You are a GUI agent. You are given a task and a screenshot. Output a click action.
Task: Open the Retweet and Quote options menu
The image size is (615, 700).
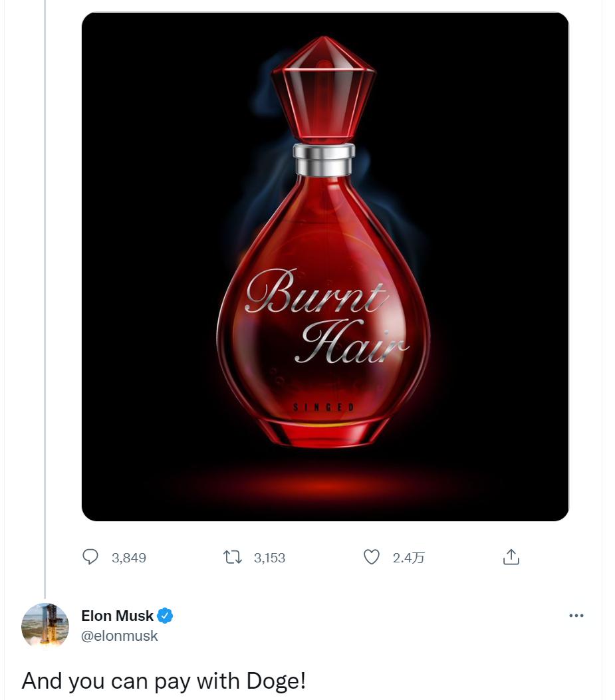232,558
